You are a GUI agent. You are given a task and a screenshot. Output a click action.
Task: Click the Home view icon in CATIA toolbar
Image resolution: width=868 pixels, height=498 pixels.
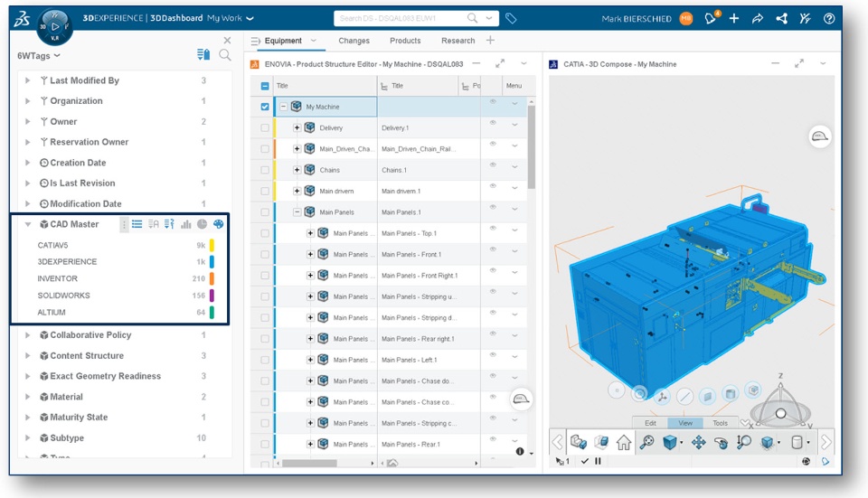click(x=624, y=442)
